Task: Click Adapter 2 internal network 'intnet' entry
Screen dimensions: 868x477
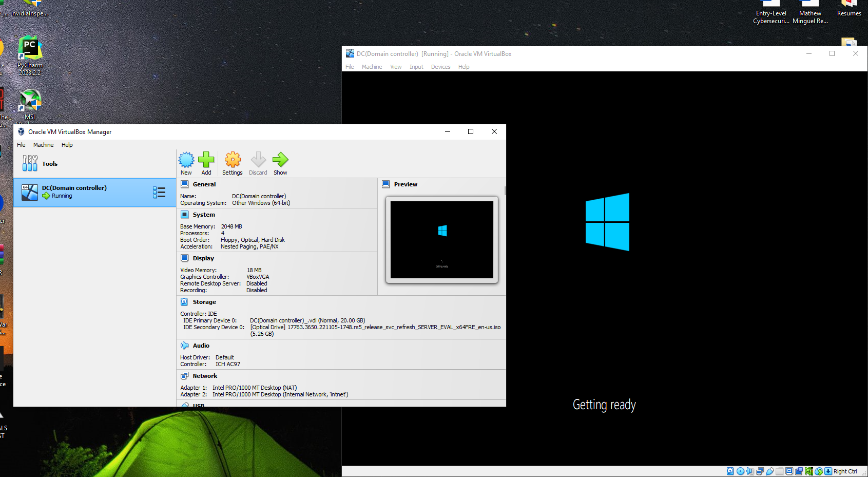Action: (280, 394)
